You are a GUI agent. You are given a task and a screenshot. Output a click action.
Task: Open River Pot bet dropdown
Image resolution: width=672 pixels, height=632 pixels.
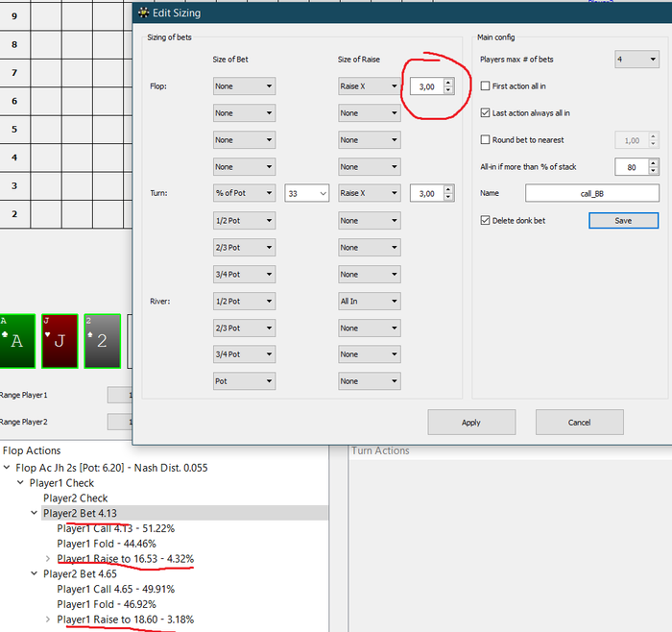(x=244, y=381)
